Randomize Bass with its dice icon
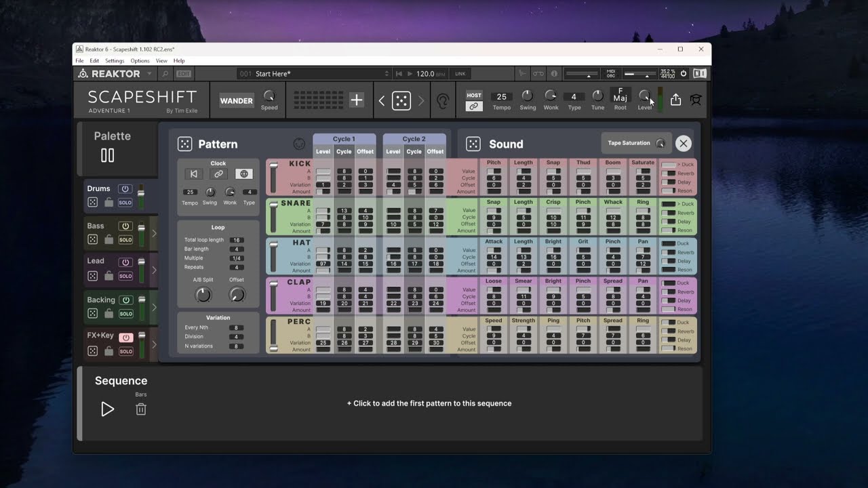This screenshot has width=868, height=488. [x=92, y=239]
